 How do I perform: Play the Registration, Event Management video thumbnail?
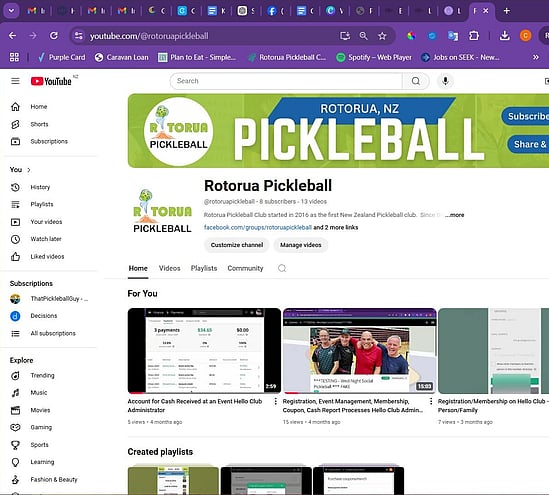360,351
